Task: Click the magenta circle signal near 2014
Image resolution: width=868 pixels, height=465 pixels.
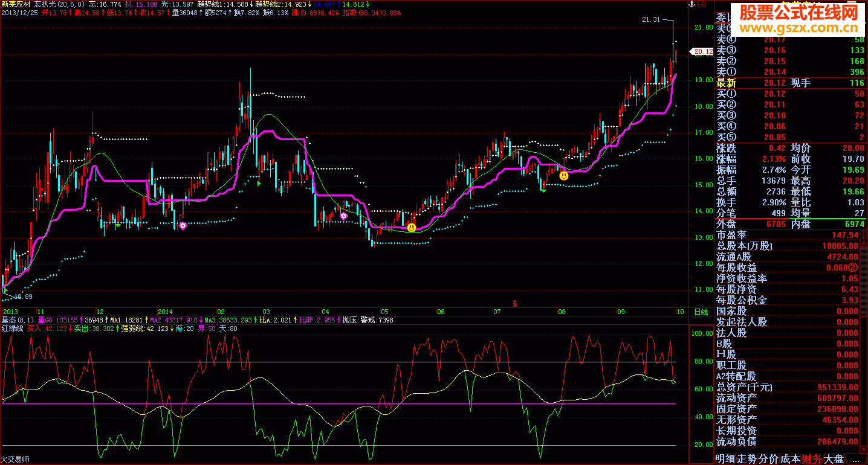Action: coord(183,225)
